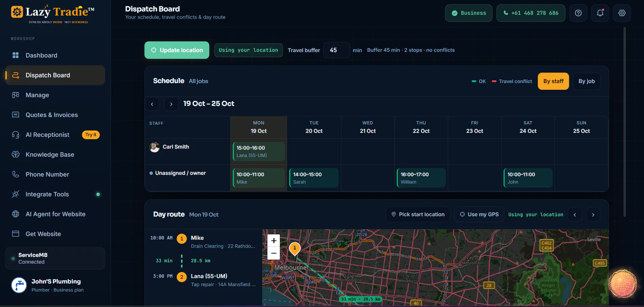644x307 pixels.
Task: Open settings gear icon in header
Action: (622, 13)
